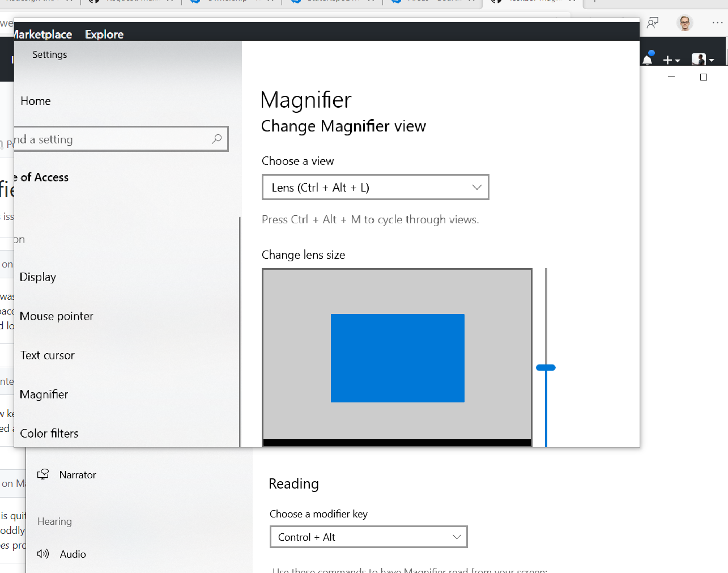
Task: Open the GitHub notifications bell icon
Action: pos(646,60)
